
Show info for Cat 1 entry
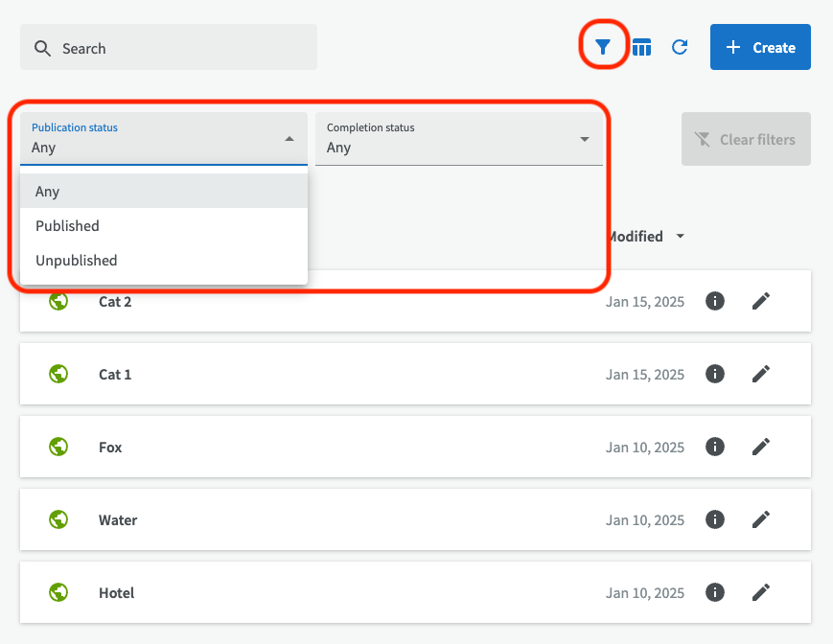(x=714, y=374)
